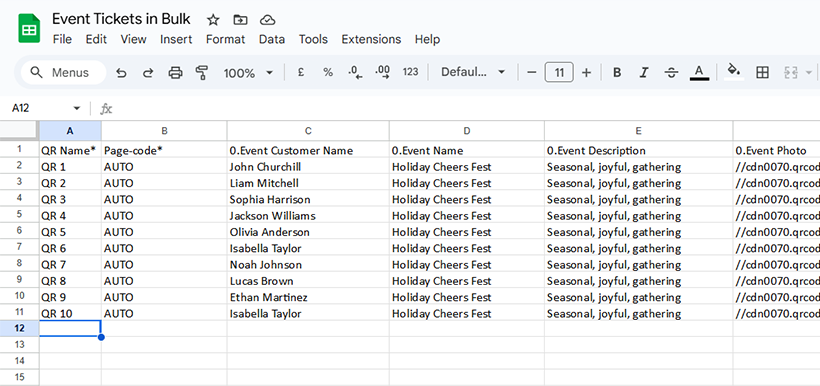Open the Default font dropdown
This screenshot has width=820, height=386.
click(x=473, y=72)
